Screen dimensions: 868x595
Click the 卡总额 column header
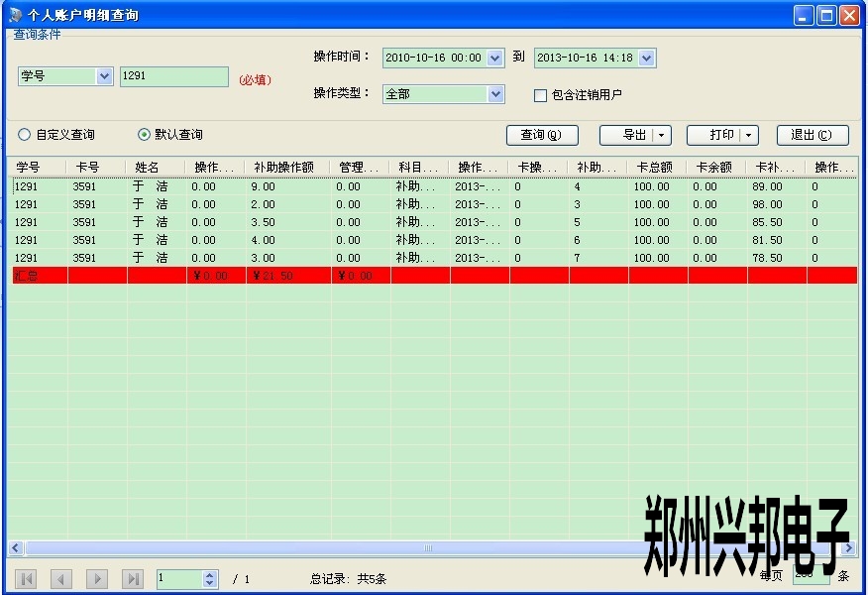click(657, 168)
